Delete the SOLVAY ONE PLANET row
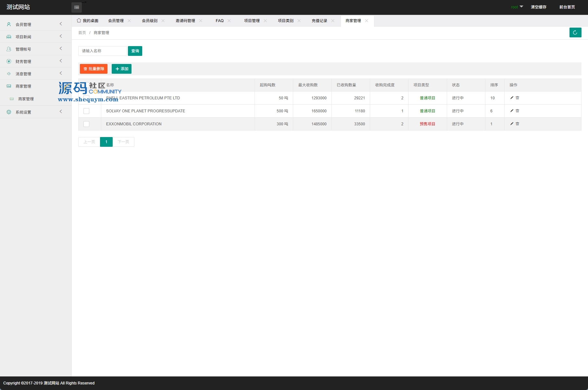Screen dimensions: 588x390 pyautogui.click(x=518, y=111)
